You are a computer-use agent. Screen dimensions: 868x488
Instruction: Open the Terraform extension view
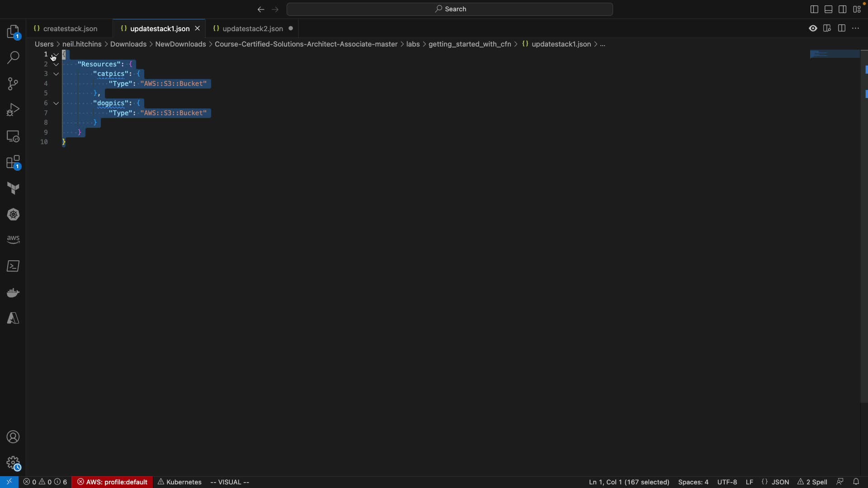[x=14, y=189]
